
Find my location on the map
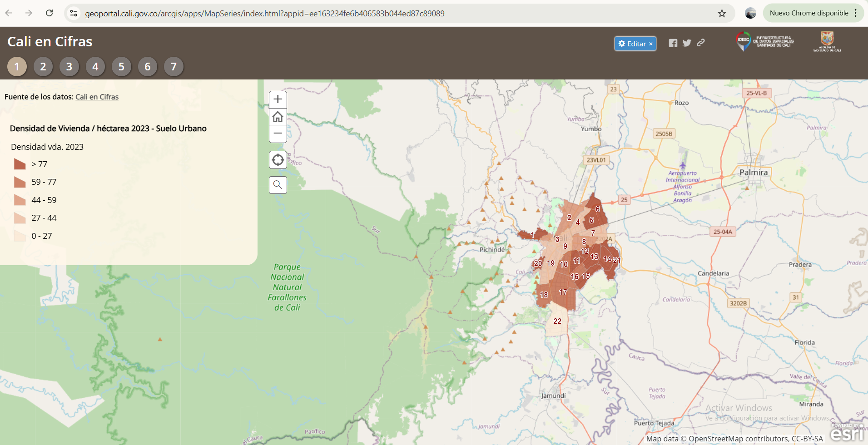pyautogui.click(x=278, y=160)
